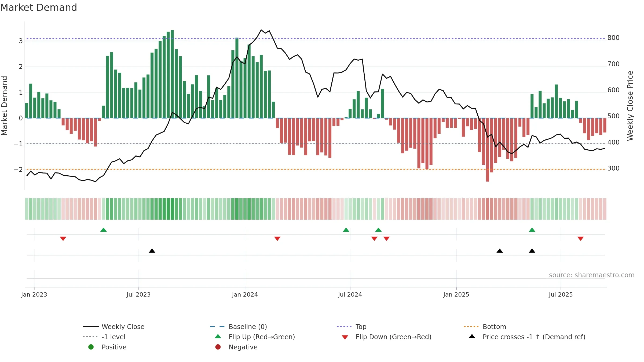
Task: Toggle the -1 level legend entry
Action: pos(104,337)
